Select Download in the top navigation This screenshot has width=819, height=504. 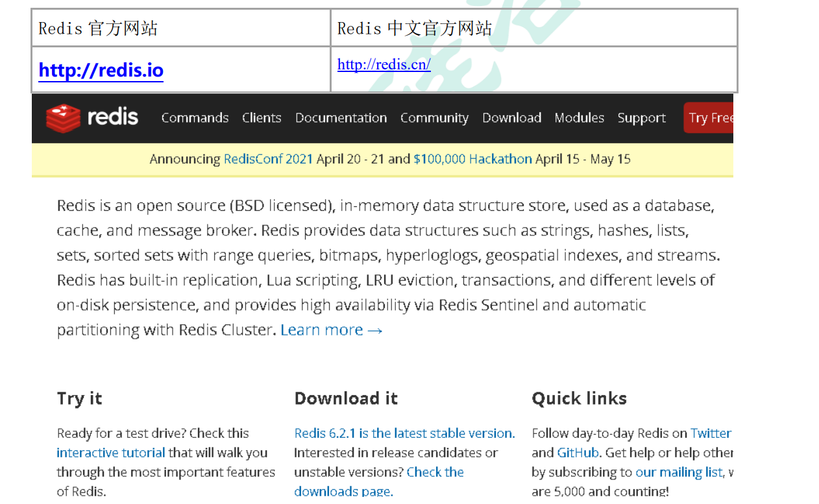click(511, 118)
